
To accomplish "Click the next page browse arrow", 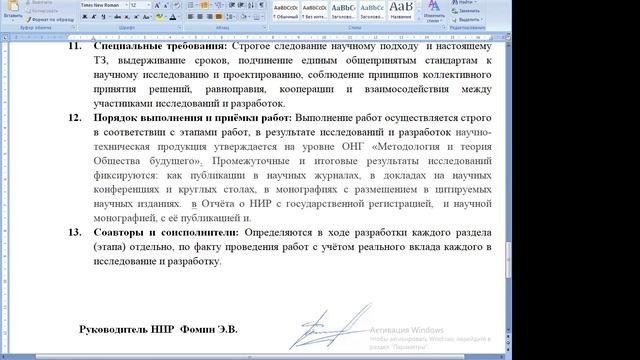I will pyautogui.click(x=508, y=350).
